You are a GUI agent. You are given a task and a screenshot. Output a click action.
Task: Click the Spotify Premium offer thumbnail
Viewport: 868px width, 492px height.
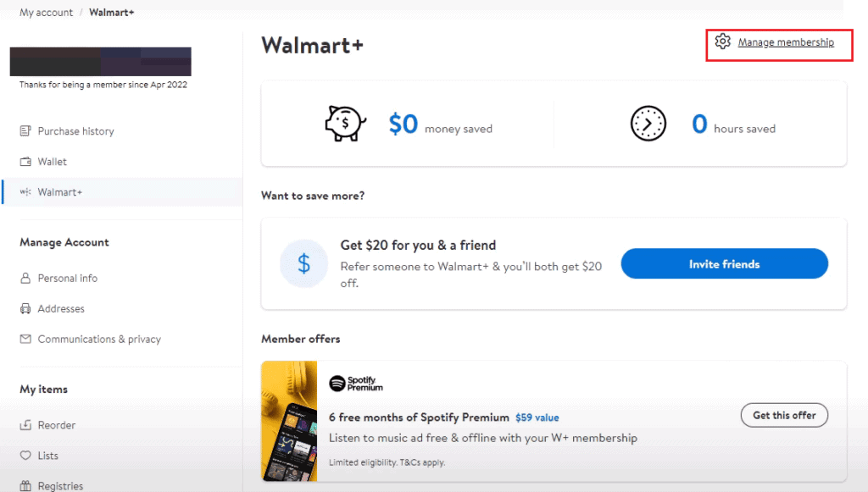(289, 421)
